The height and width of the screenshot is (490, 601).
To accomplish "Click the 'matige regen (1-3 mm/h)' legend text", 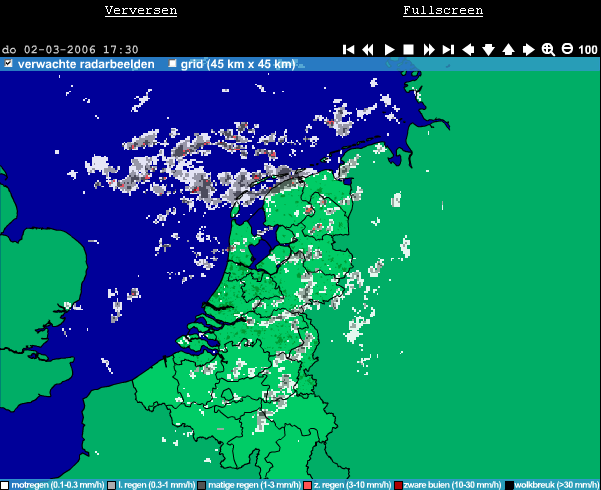I will [x=255, y=485].
